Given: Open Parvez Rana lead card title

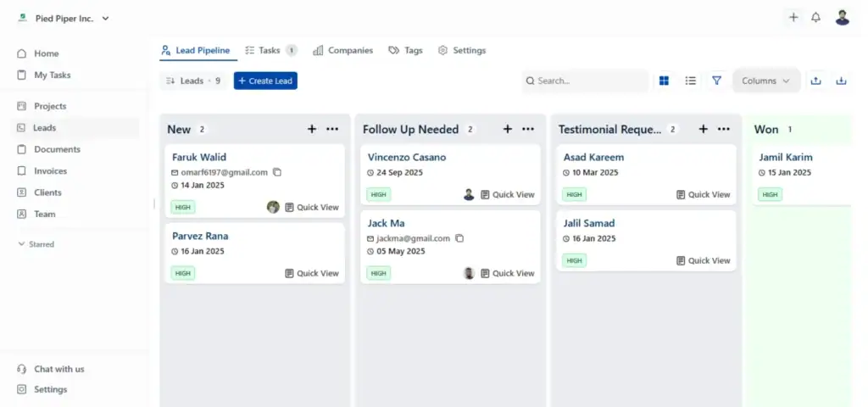Looking at the screenshot, I should click(x=200, y=236).
